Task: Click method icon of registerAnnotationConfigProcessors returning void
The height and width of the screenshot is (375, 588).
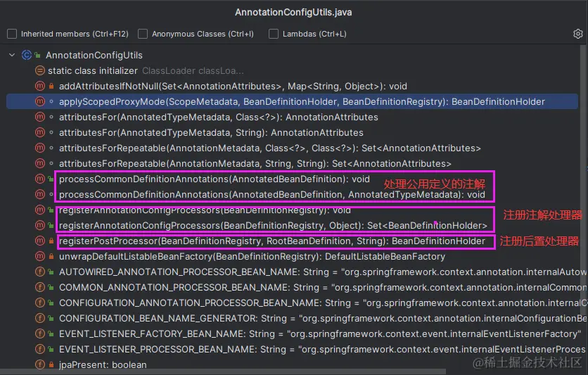Action: (x=40, y=210)
